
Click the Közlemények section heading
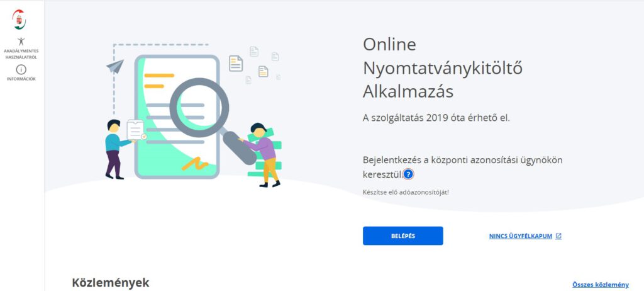[x=111, y=283]
